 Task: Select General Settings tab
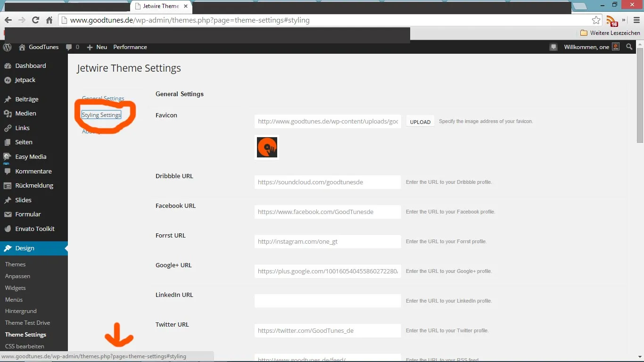[x=103, y=99]
